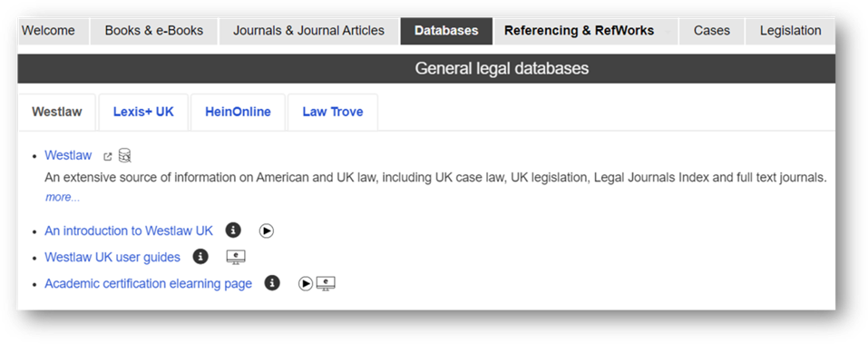The image size is (868, 344).
Task: Open the Westlaw UK user guides link
Action: click(112, 257)
